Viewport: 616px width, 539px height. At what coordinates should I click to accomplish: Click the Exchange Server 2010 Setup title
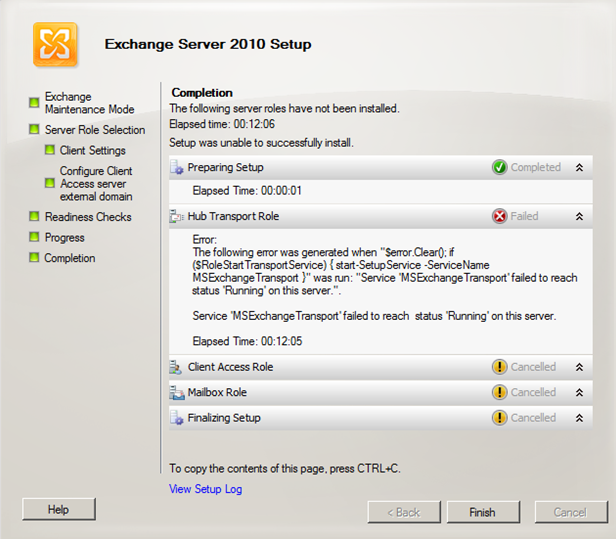coord(208,44)
